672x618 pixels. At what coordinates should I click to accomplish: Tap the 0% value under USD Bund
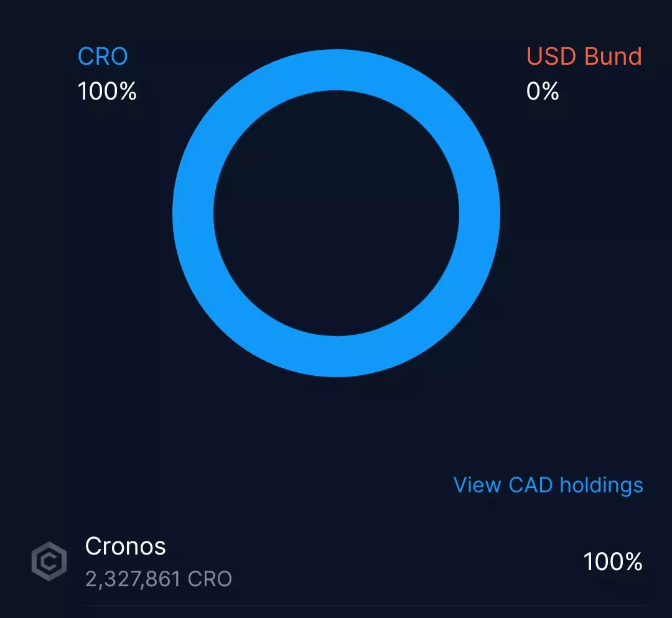tap(543, 92)
